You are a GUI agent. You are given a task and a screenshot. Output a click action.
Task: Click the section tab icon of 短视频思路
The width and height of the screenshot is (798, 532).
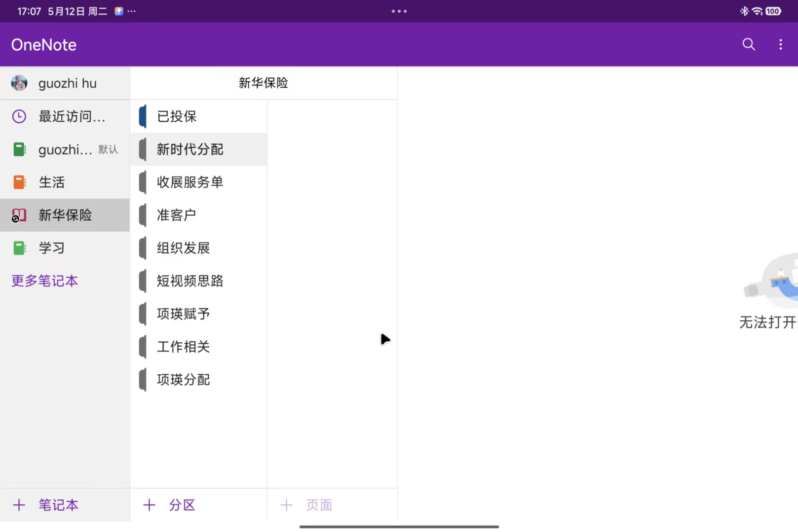(x=143, y=281)
